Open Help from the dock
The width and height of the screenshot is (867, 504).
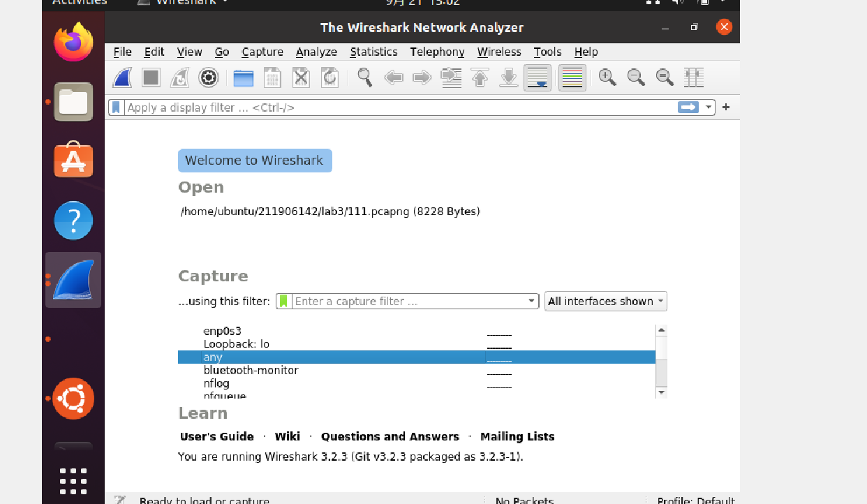(x=73, y=221)
